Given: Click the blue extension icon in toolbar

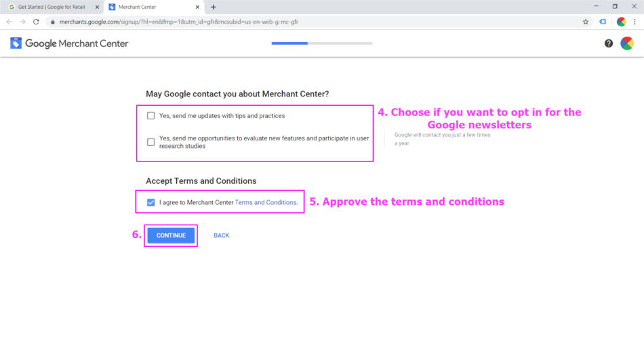Looking at the screenshot, I should pyautogui.click(x=603, y=22).
